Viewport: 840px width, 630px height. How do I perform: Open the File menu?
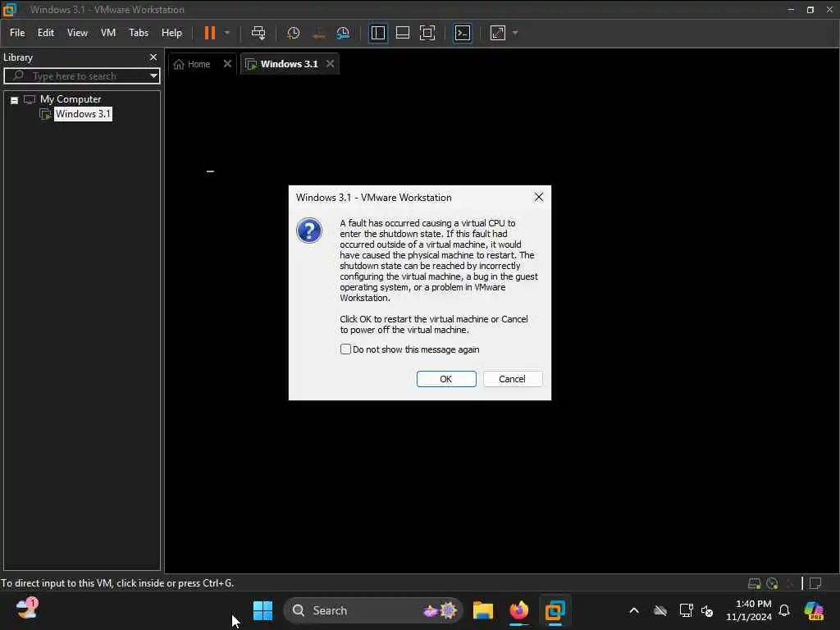pyautogui.click(x=17, y=33)
